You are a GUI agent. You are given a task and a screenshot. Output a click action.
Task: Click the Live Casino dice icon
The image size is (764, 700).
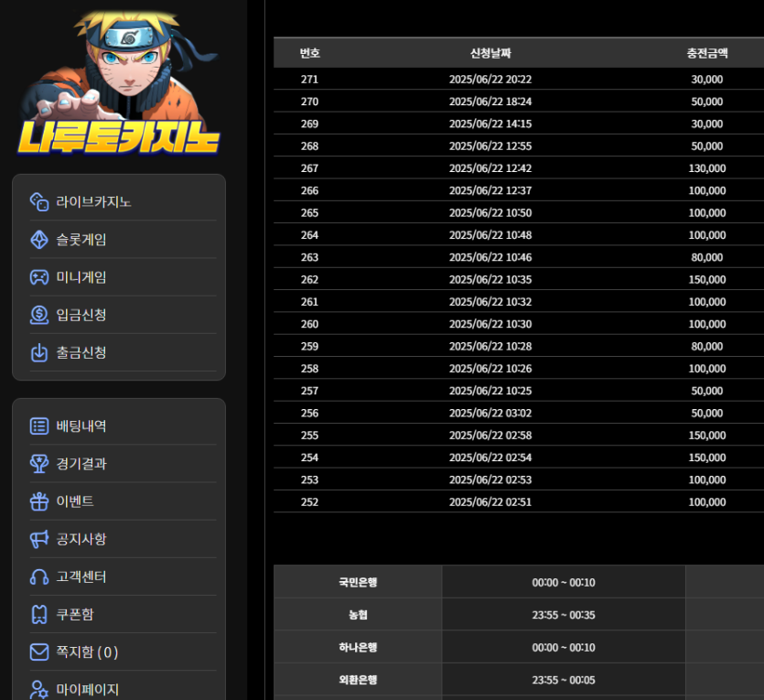(39, 201)
